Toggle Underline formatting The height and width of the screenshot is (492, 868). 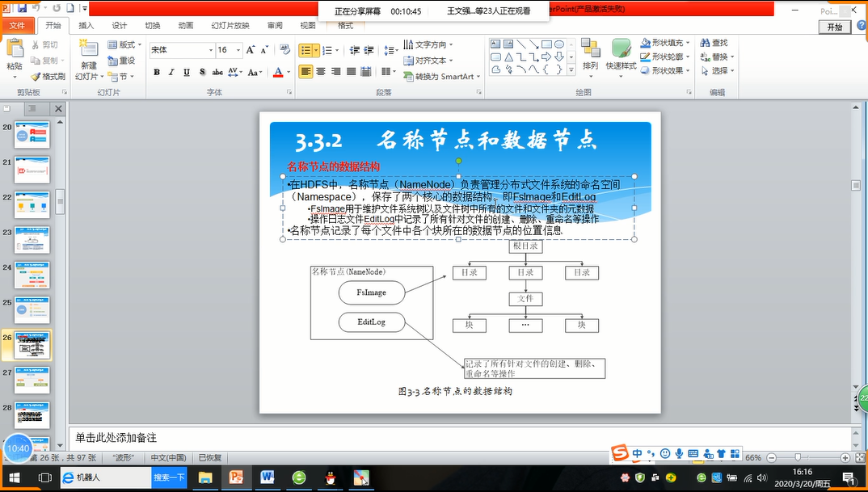point(186,72)
